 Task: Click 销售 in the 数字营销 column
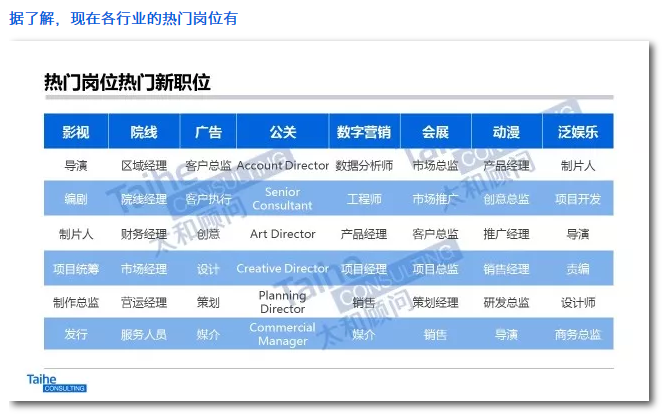coord(364,302)
